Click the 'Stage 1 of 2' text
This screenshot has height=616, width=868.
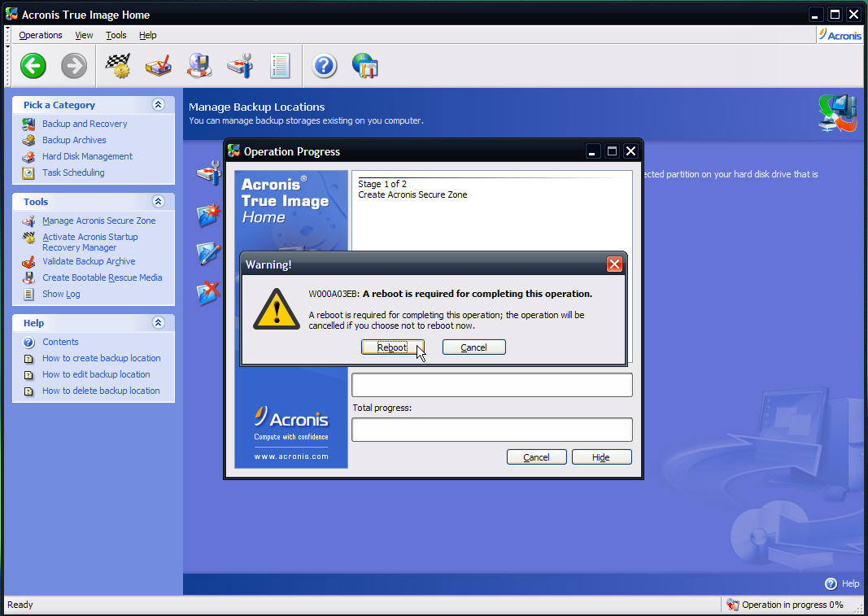click(x=382, y=184)
